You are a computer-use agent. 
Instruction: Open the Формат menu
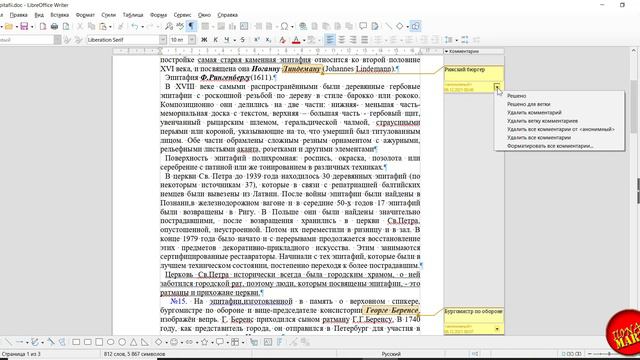click(x=85, y=15)
